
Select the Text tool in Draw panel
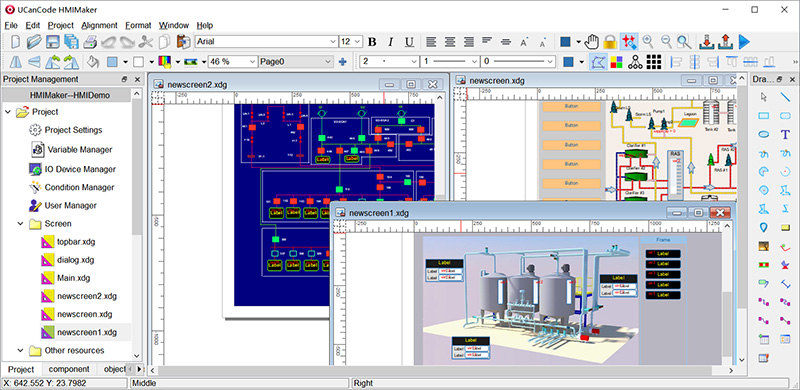pos(785,134)
